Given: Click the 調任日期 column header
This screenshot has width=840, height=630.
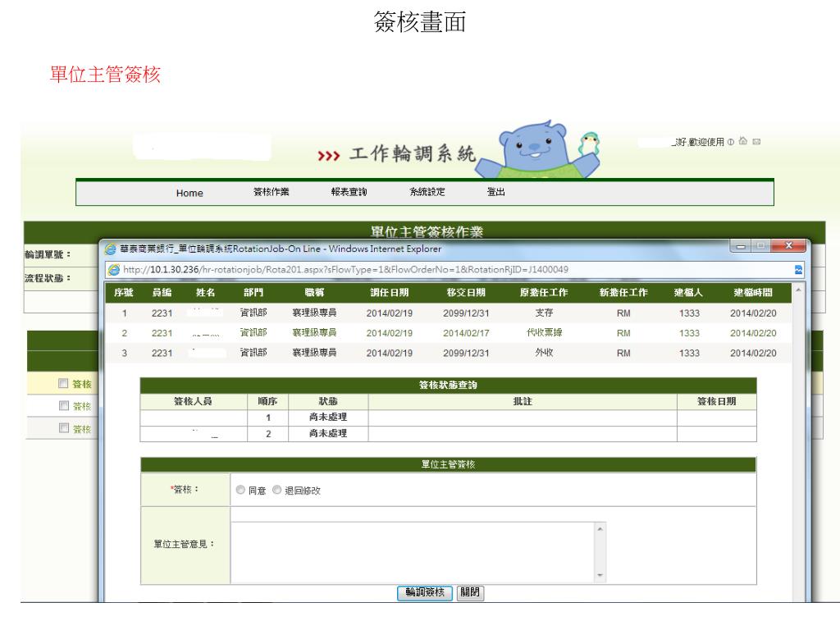Looking at the screenshot, I should click(x=390, y=293).
